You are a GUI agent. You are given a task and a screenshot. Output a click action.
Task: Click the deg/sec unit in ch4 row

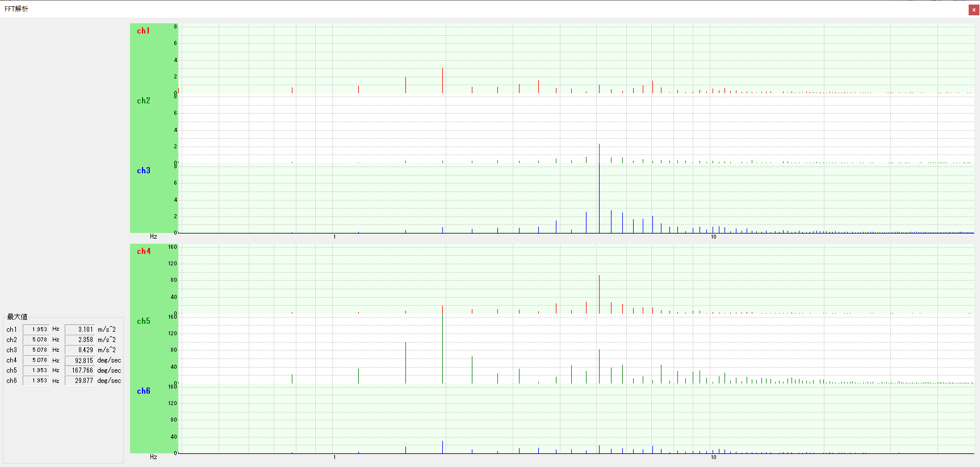click(109, 360)
